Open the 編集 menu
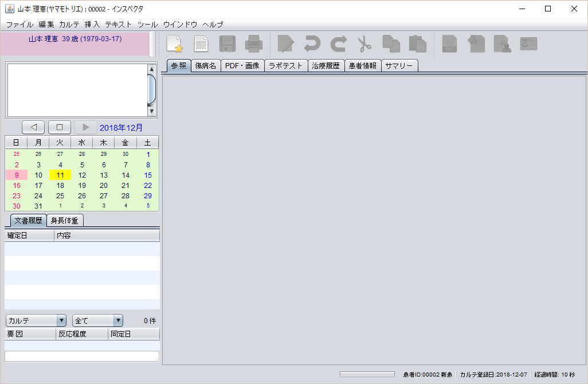Image resolution: width=588 pixels, height=384 pixels. pos(46,25)
